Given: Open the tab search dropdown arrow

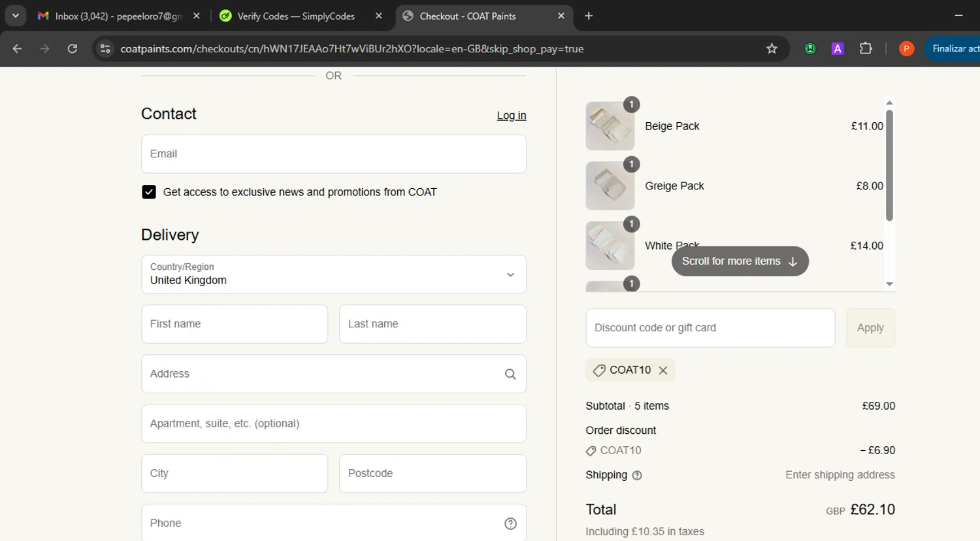Looking at the screenshot, I should [x=15, y=16].
